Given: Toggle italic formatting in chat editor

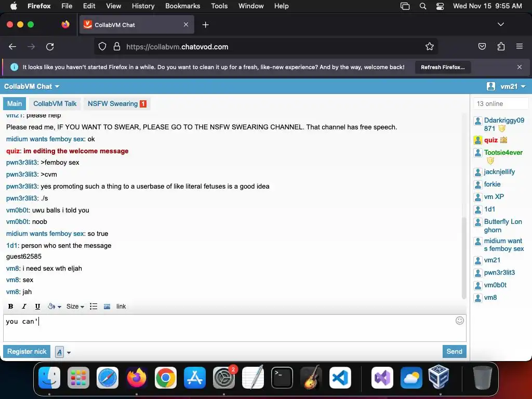Looking at the screenshot, I should coord(24,307).
